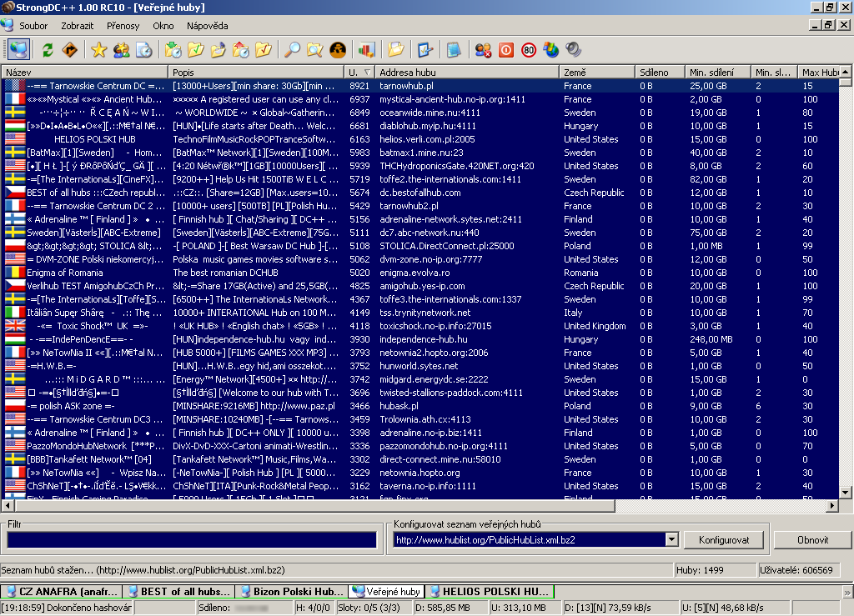Select hub address midgard.energydc.se:2222

pyautogui.click(x=434, y=379)
